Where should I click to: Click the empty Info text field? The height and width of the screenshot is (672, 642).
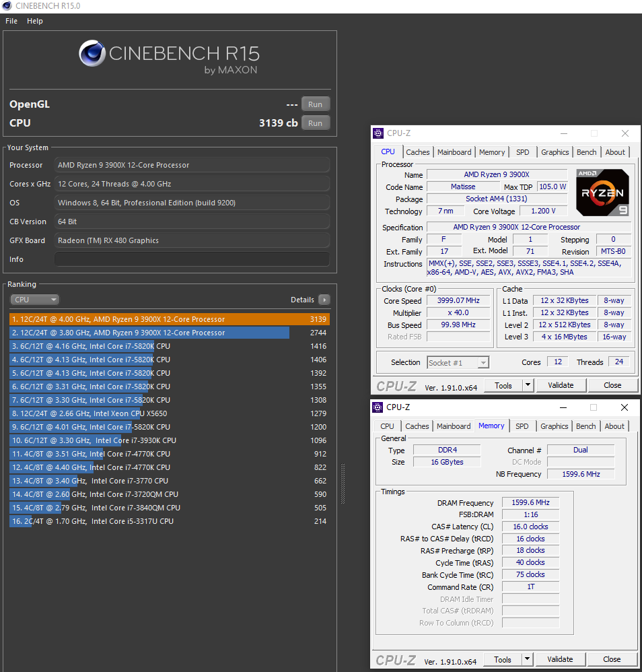click(x=192, y=259)
